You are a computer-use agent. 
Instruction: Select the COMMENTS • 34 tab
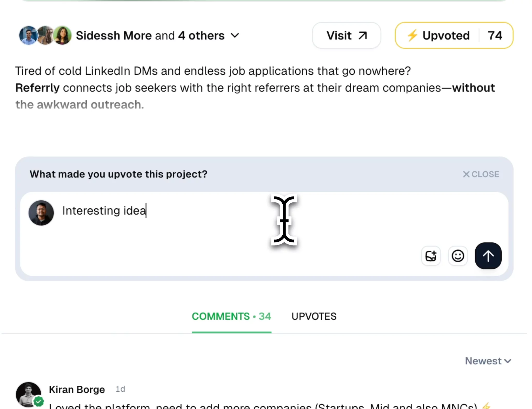click(x=231, y=316)
